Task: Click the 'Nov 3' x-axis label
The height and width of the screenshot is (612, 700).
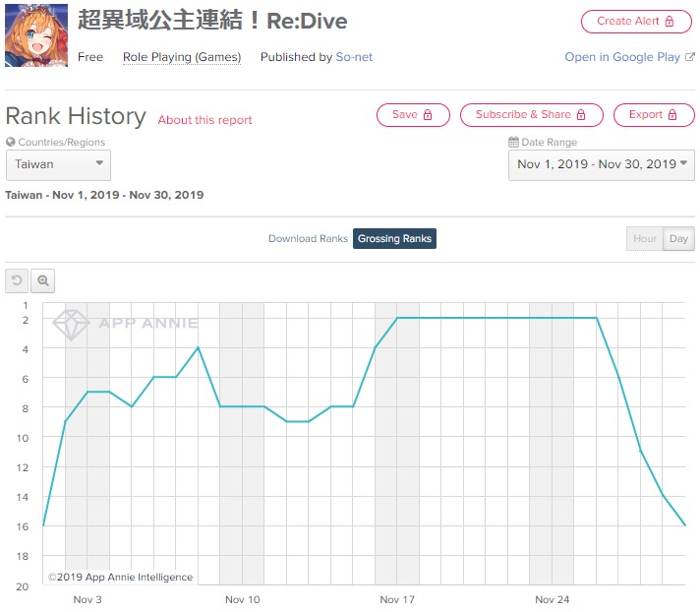Action: tap(87, 599)
